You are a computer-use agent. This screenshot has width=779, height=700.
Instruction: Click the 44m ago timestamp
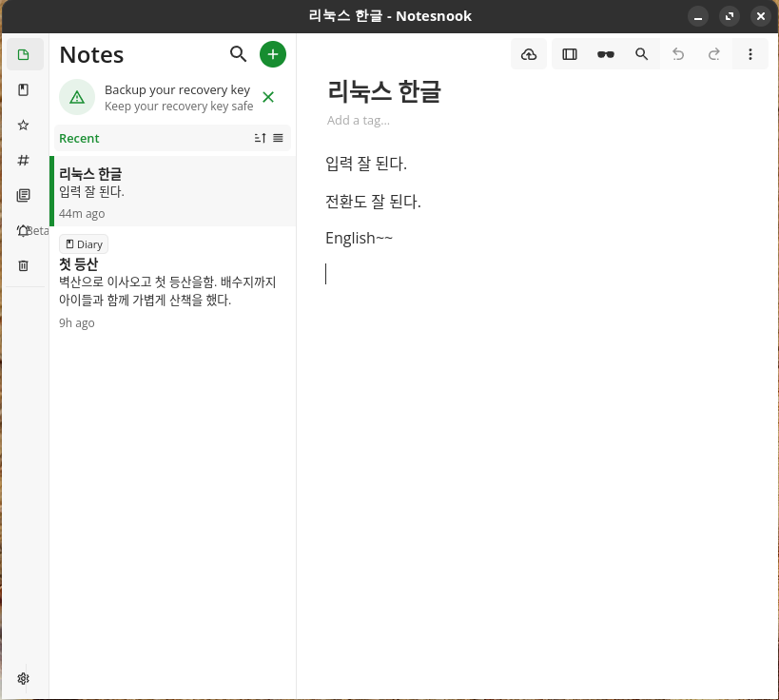tap(82, 214)
